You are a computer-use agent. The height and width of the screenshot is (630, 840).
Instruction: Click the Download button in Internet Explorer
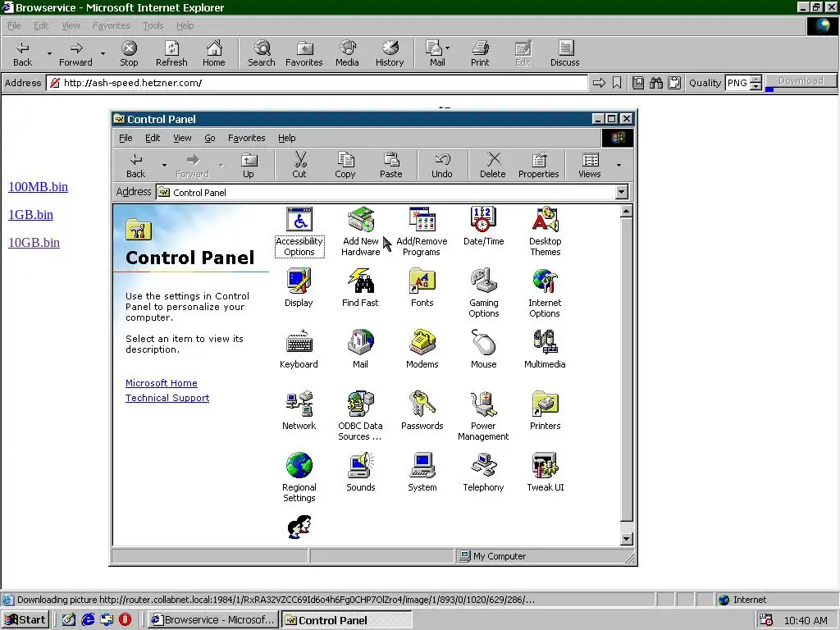point(801,81)
